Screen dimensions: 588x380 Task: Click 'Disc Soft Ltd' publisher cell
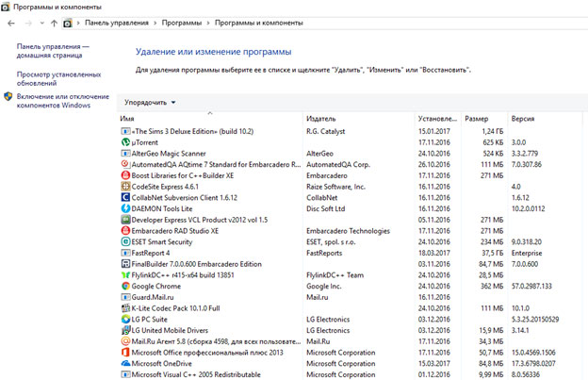point(325,208)
